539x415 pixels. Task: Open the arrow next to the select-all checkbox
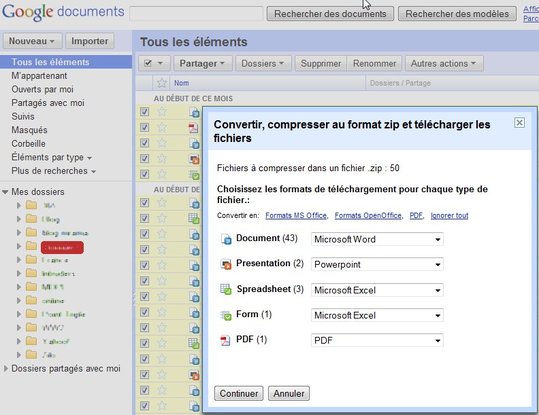tap(160, 63)
